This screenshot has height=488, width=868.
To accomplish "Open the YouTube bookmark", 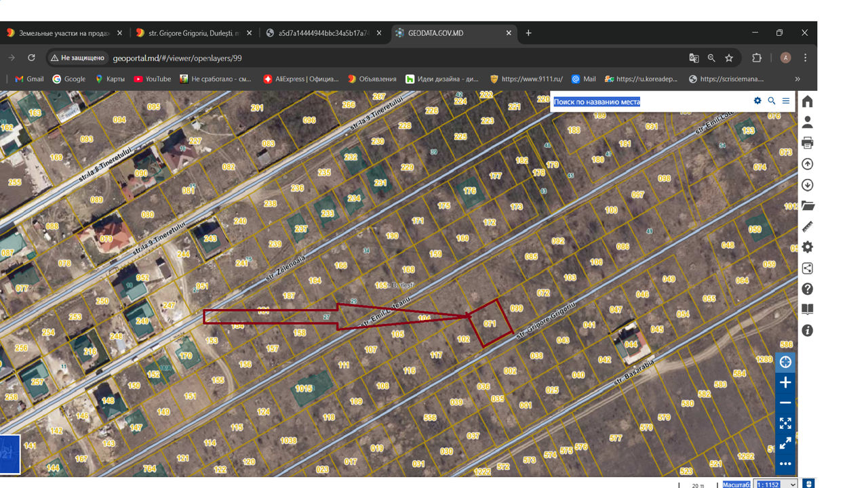I will (153, 79).
